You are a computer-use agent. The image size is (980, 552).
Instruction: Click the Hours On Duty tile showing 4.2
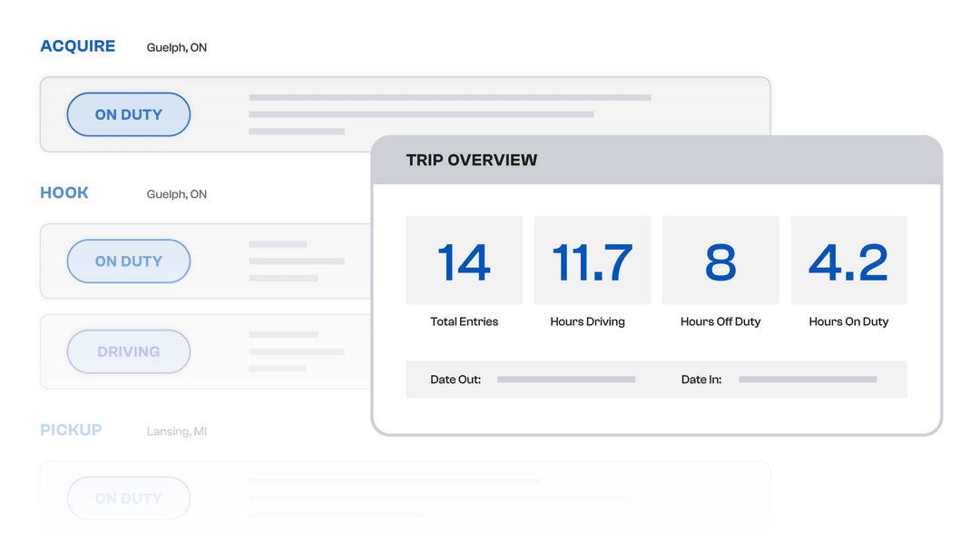pyautogui.click(x=848, y=260)
